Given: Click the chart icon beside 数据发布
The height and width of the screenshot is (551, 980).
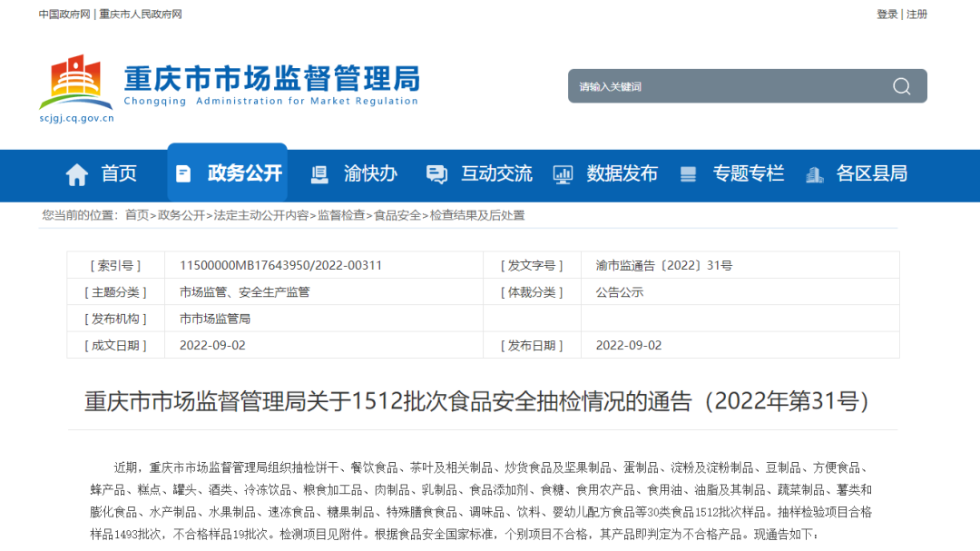Looking at the screenshot, I should 563,174.
